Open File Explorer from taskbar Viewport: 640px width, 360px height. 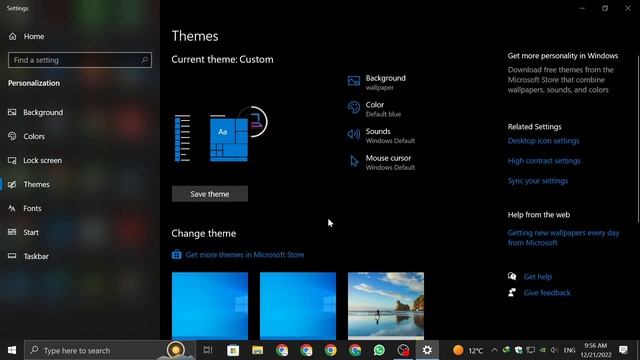[x=257, y=350]
